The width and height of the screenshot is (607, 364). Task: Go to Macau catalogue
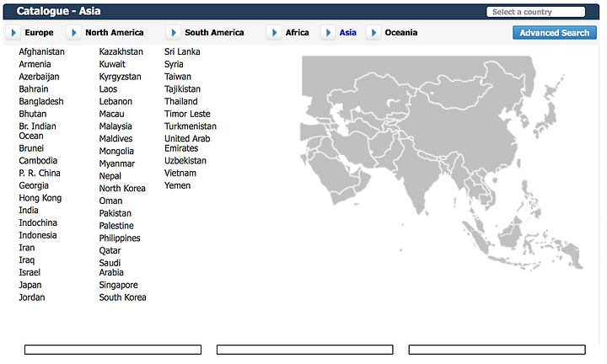click(111, 114)
